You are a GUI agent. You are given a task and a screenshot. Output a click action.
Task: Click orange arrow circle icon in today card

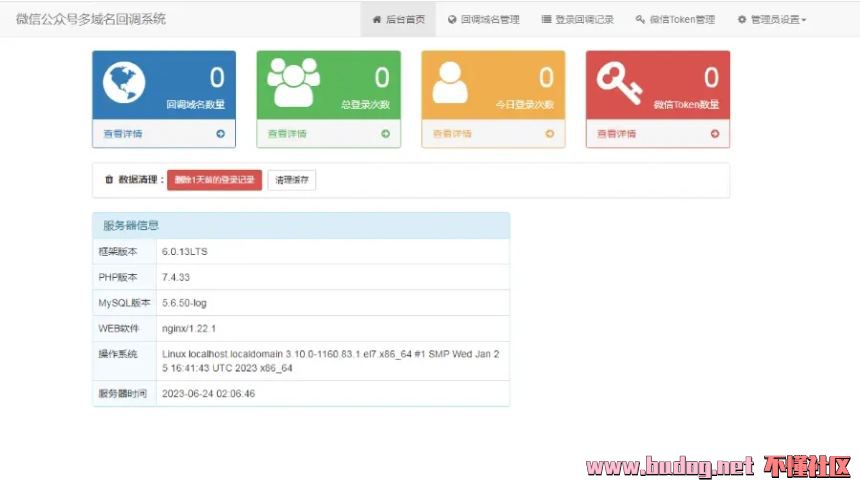(550, 133)
